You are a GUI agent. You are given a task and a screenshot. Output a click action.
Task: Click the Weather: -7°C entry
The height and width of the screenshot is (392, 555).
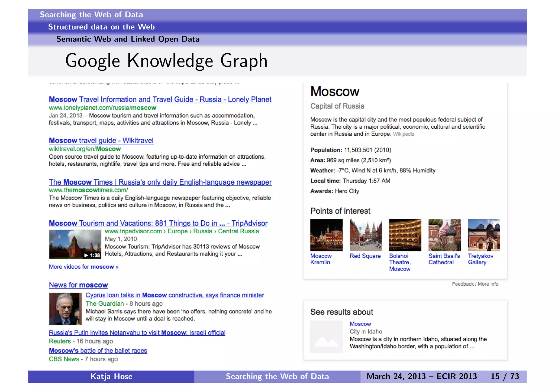click(x=373, y=171)
